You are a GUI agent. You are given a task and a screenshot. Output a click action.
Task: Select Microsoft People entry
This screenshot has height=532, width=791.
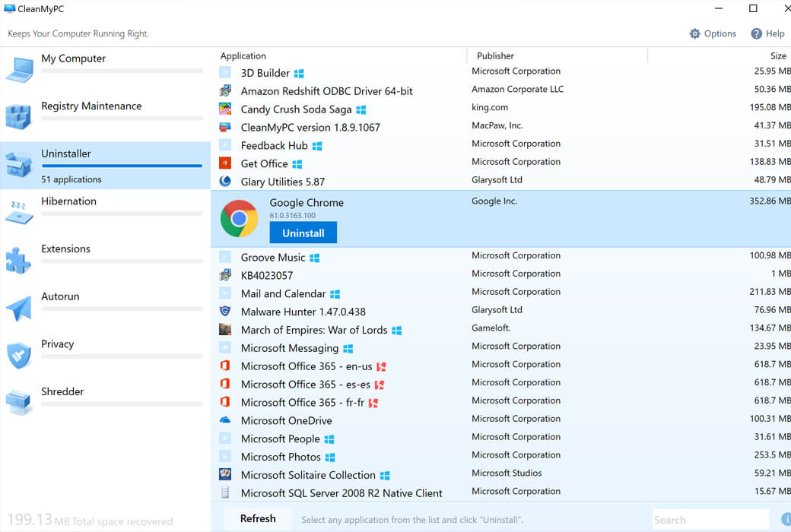coord(501,439)
